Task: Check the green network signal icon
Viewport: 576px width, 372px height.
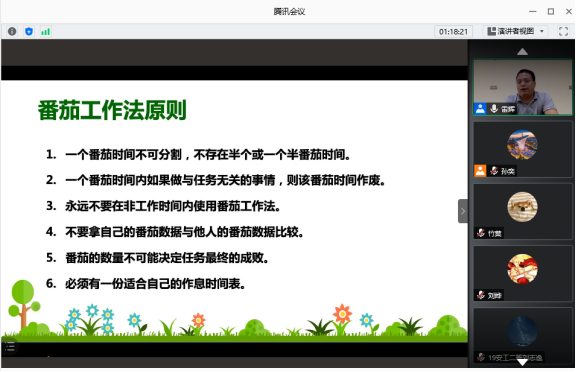Action: coord(46,32)
